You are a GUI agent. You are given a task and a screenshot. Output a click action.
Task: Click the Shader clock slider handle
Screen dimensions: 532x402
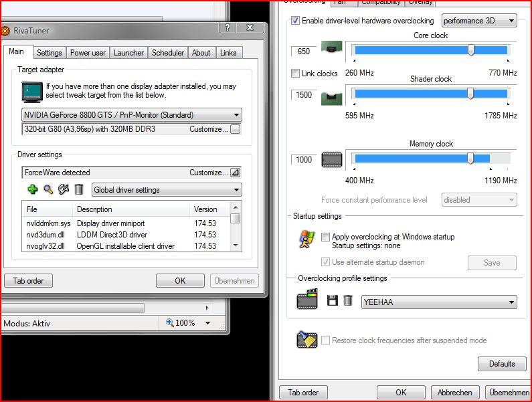[x=470, y=93]
